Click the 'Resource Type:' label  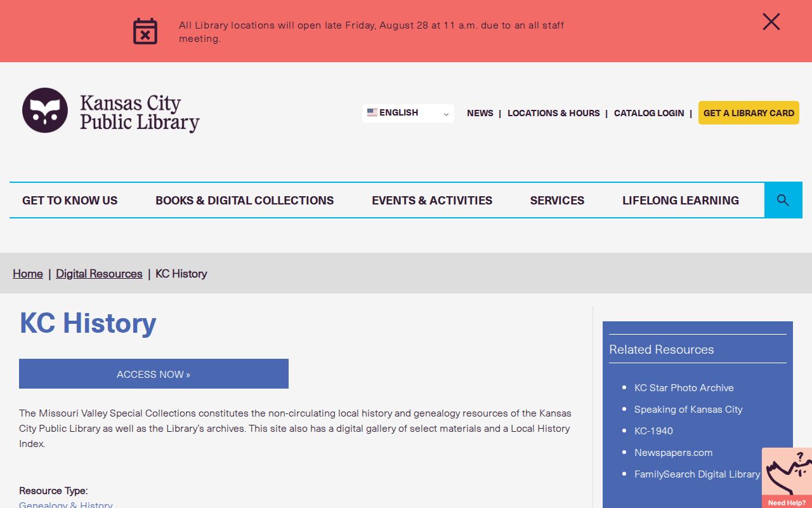53,491
